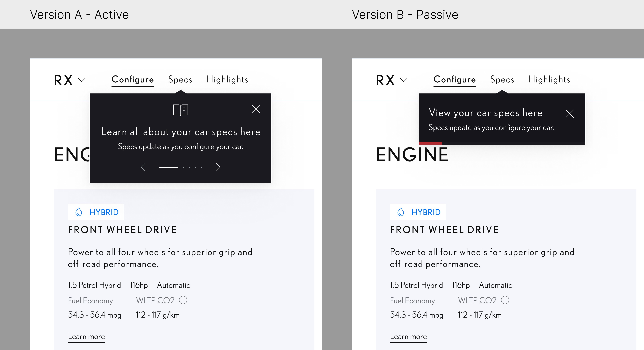Click Hybrid droplet icon in Version B

click(x=401, y=212)
